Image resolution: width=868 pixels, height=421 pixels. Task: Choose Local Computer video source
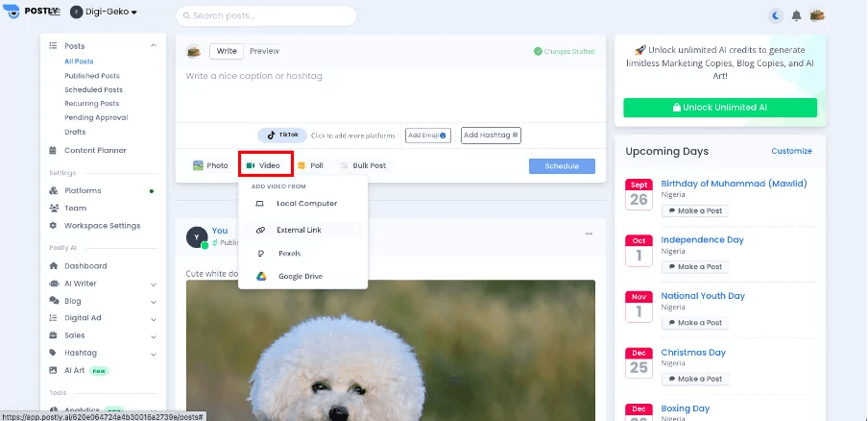pos(302,204)
